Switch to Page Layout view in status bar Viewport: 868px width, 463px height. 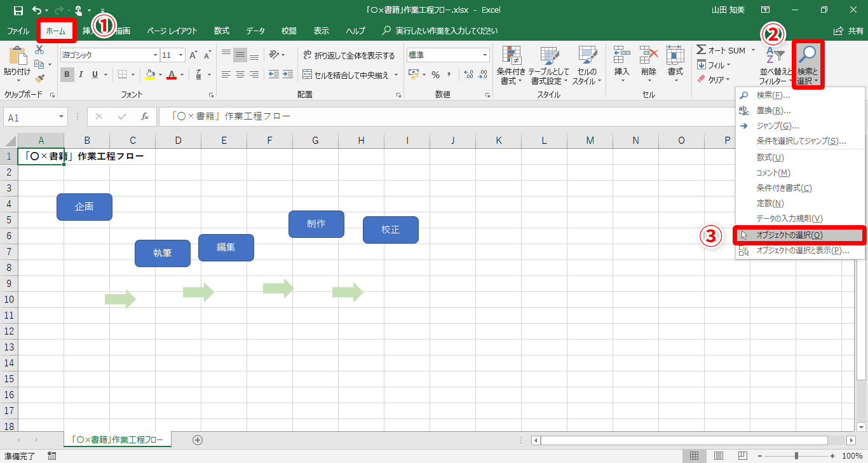coord(719,455)
